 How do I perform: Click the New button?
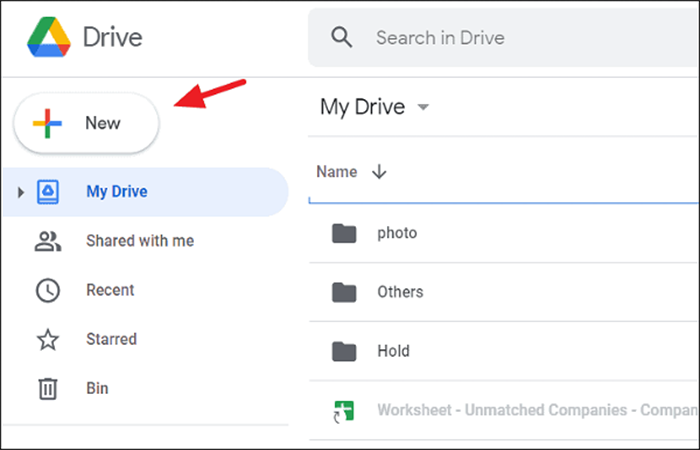pyautogui.click(x=87, y=123)
